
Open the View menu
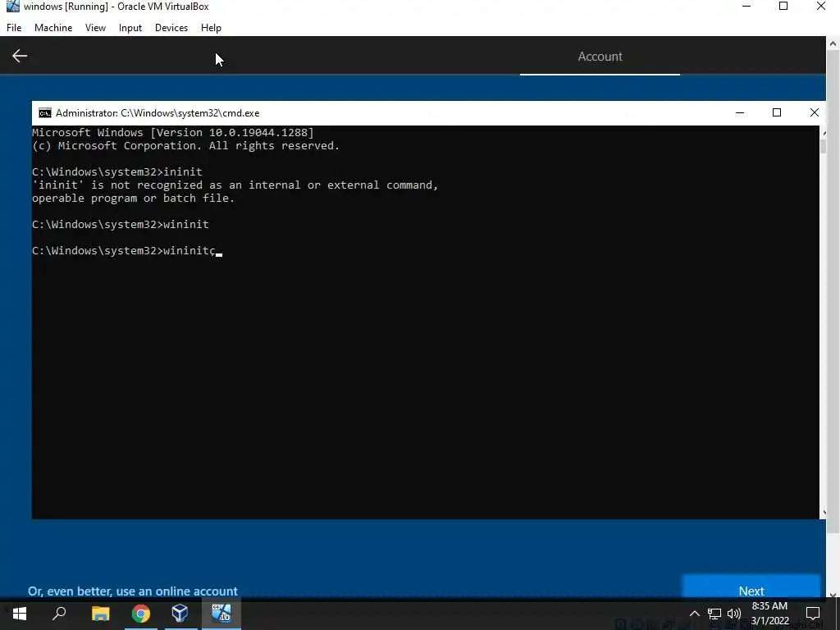pyautogui.click(x=95, y=28)
